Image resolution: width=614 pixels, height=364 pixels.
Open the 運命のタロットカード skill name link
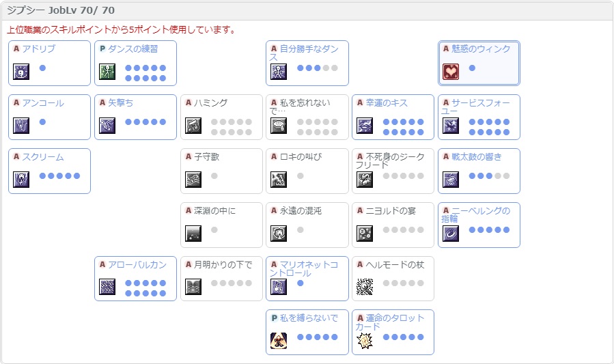(x=390, y=322)
